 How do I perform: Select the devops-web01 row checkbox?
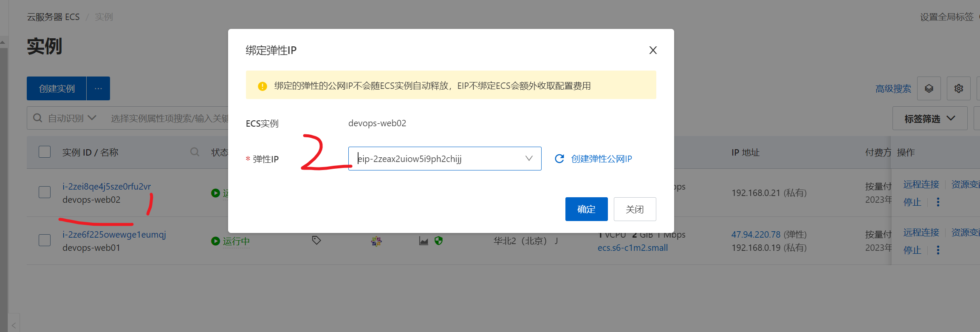click(45, 241)
